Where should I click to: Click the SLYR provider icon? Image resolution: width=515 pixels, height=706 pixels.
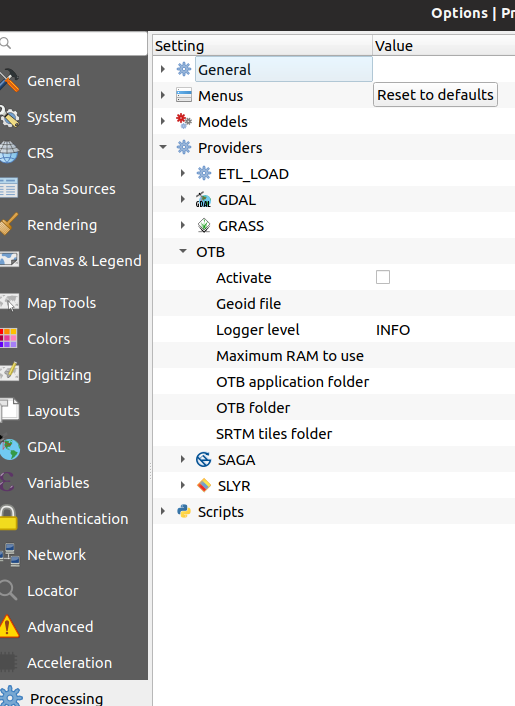coord(203,485)
